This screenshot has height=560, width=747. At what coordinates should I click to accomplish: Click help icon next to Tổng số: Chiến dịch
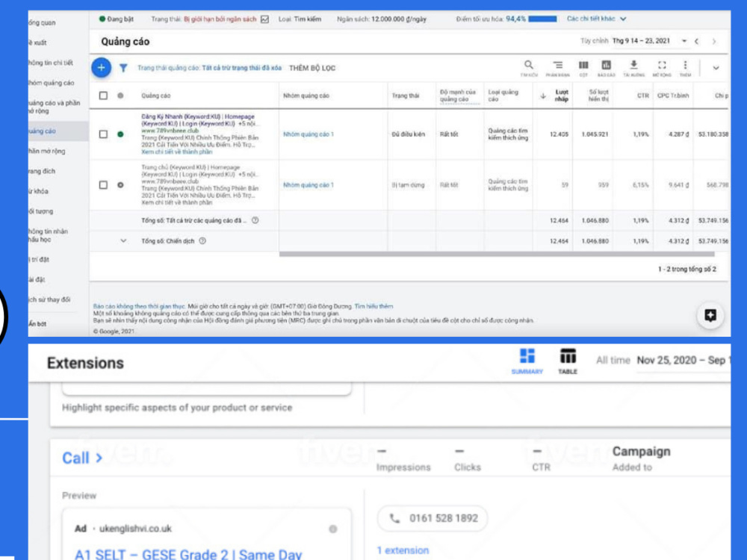pos(202,241)
